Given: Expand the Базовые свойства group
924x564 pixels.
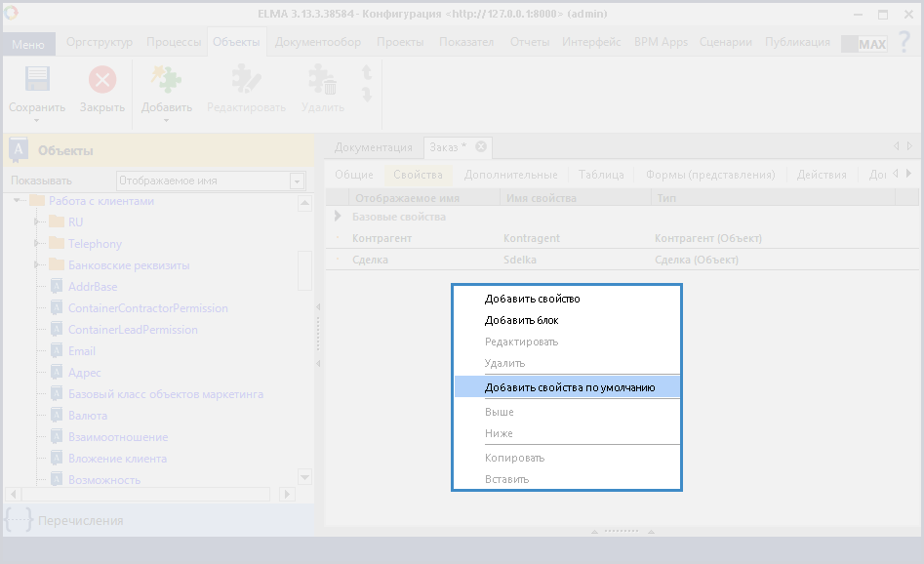Looking at the screenshot, I should (x=338, y=217).
